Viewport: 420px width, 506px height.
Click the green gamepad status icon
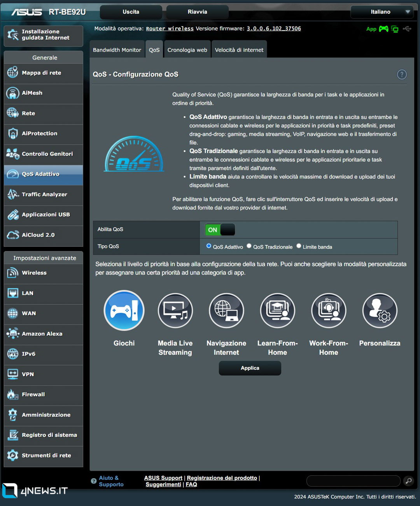pyautogui.click(x=384, y=29)
